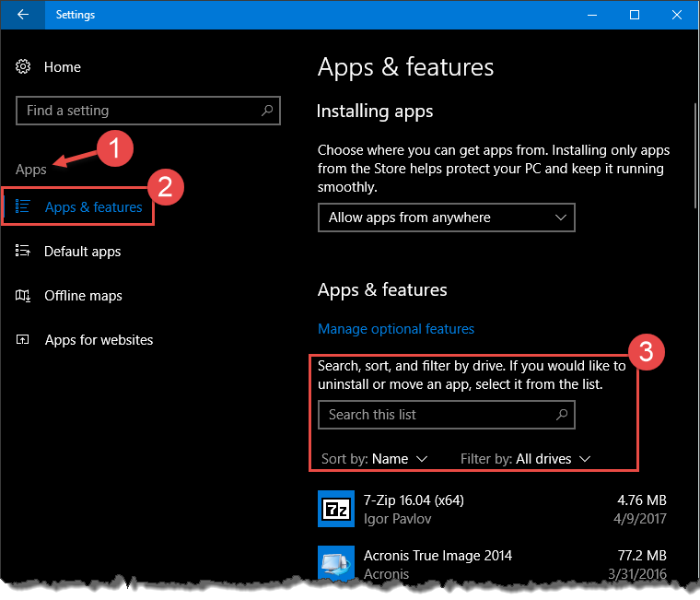Click the magnifier in Search this list
Image resolution: width=700 pixels, height=600 pixels.
(562, 415)
